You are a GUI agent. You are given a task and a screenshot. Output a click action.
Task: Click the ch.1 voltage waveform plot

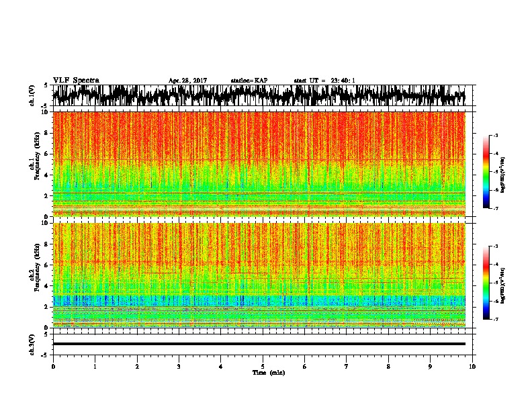point(259,95)
